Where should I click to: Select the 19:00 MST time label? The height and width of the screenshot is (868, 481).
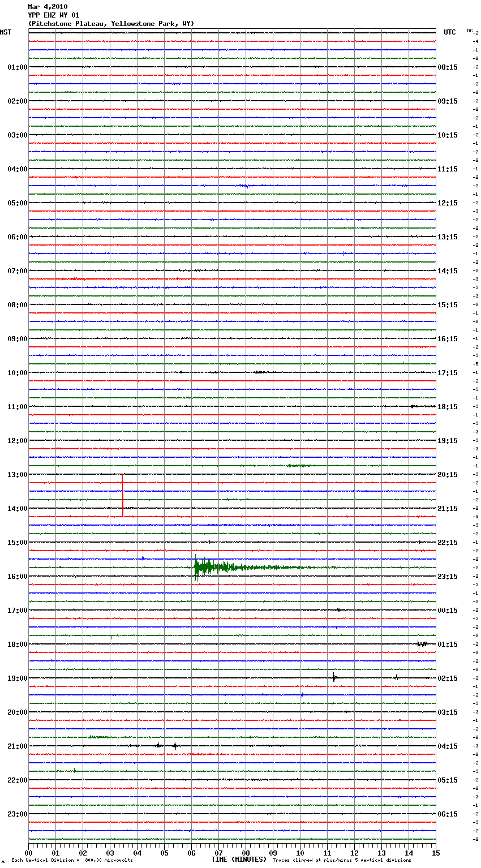[x=17, y=678]
